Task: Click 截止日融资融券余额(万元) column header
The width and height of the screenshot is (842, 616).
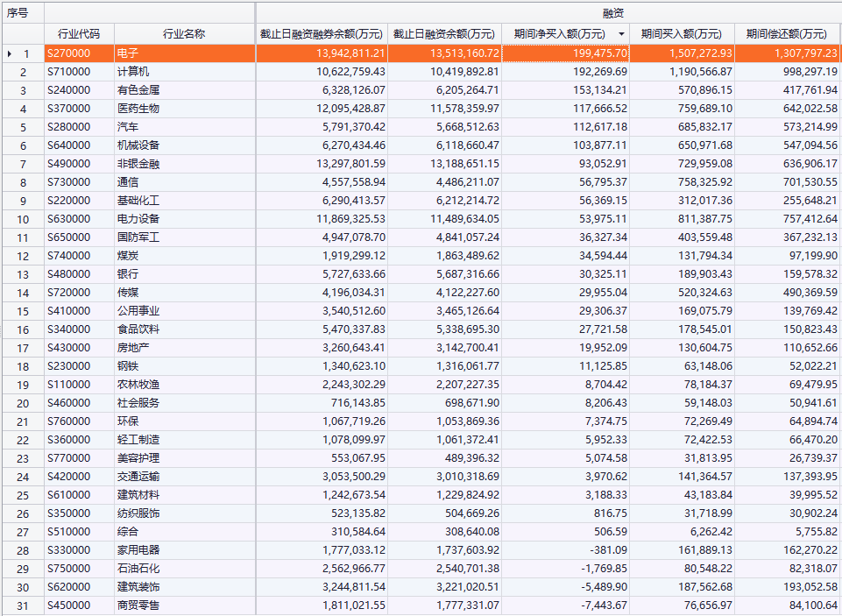Action: click(322, 34)
